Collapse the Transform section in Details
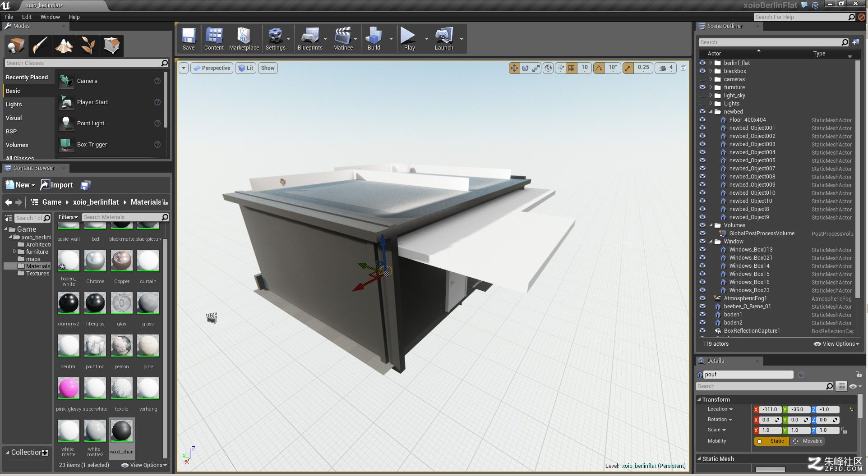The image size is (868, 476). [x=699, y=400]
